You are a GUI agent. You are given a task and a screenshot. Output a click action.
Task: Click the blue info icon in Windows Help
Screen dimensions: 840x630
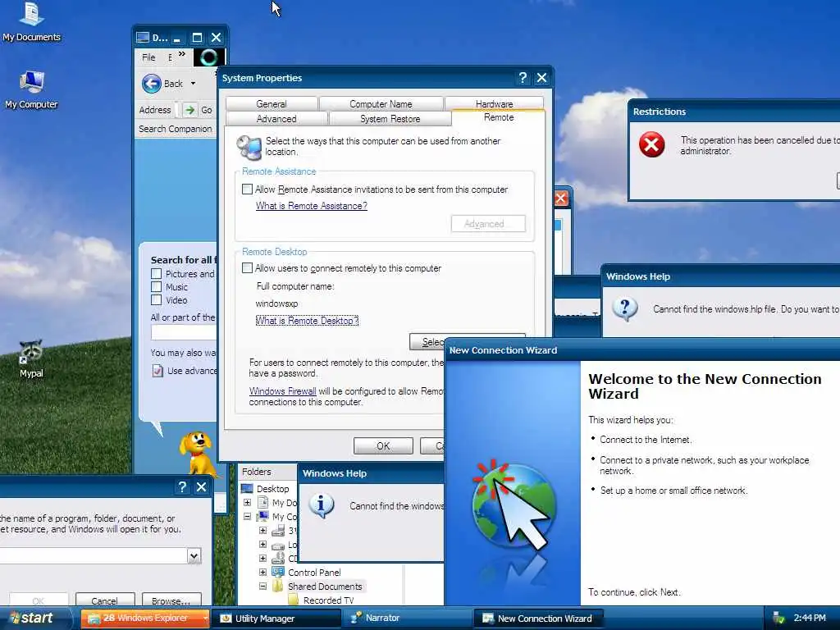[x=322, y=505]
